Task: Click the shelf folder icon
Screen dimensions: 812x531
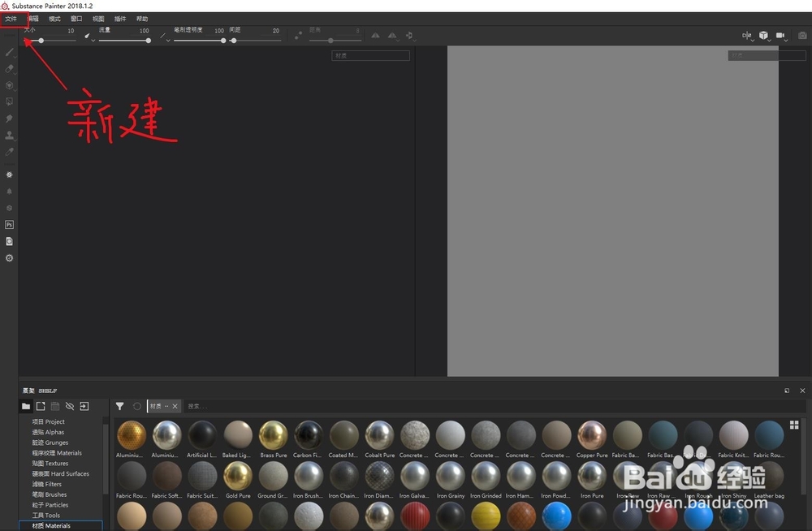Action: click(x=26, y=406)
